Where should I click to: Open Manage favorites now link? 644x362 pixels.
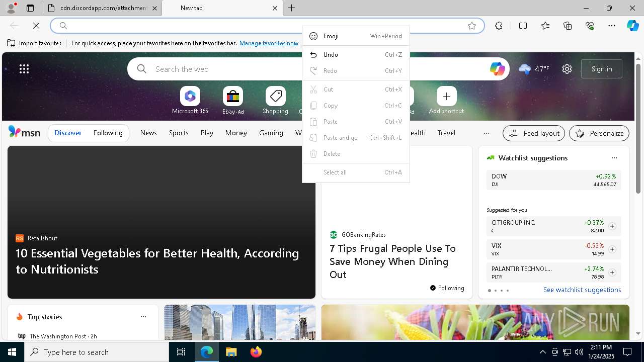pos(269,43)
